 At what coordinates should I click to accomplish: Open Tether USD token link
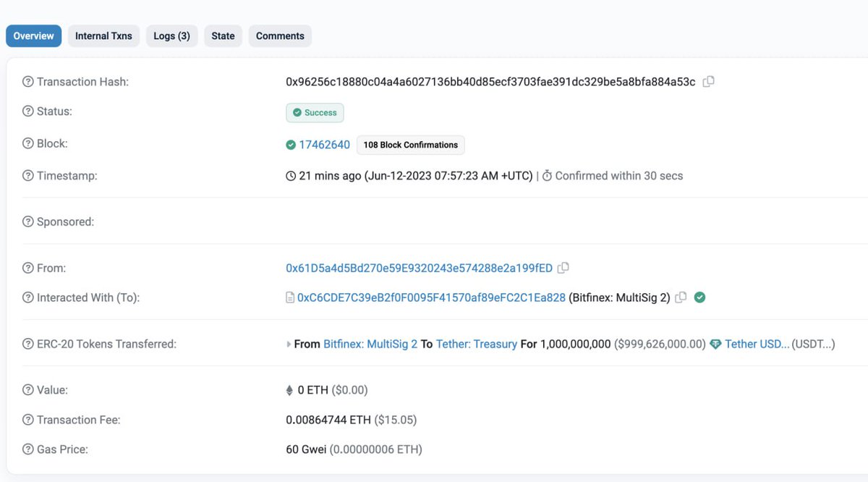click(757, 344)
